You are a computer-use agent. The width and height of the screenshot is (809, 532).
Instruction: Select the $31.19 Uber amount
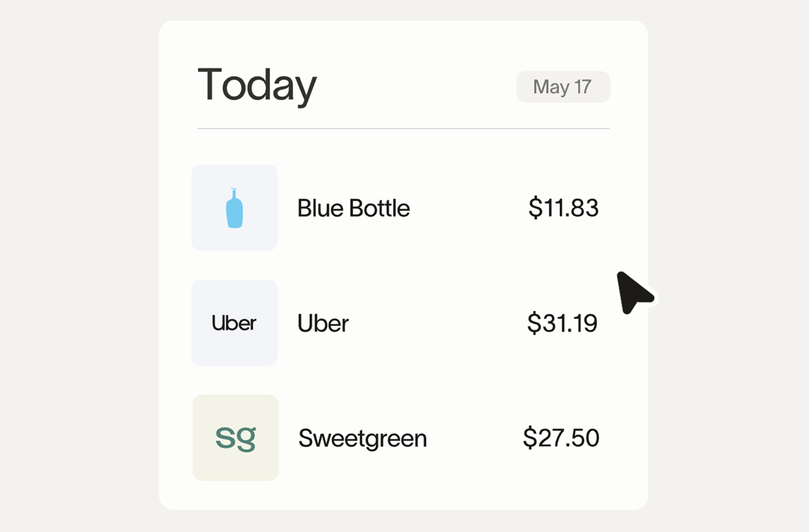(562, 324)
